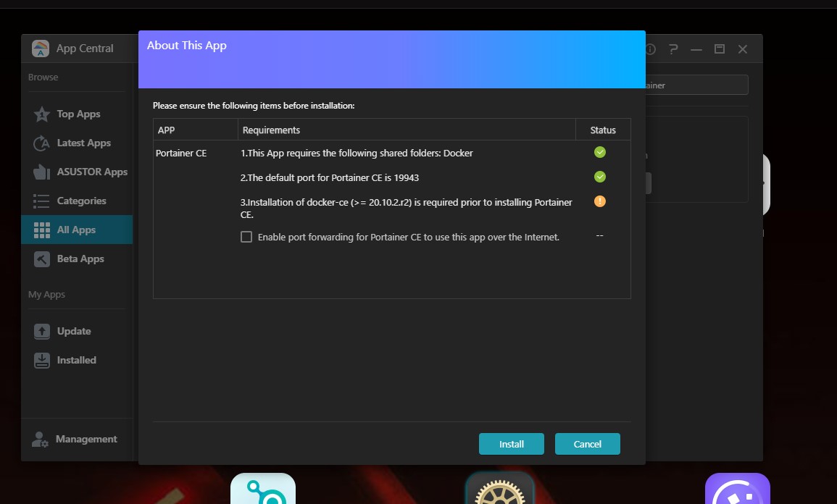Click text about required Docker shared folder
The width and height of the screenshot is (837, 504).
(357, 153)
